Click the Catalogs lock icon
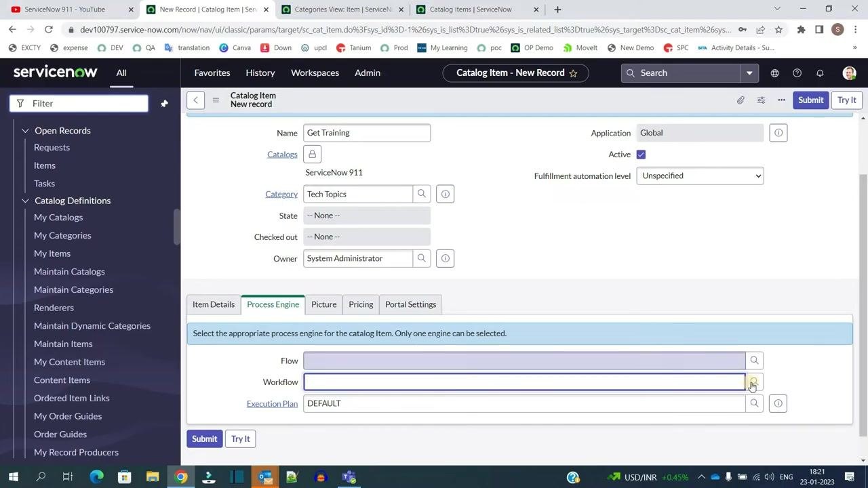This screenshot has height=488, width=868. pyautogui.click(x=312, y=155)
